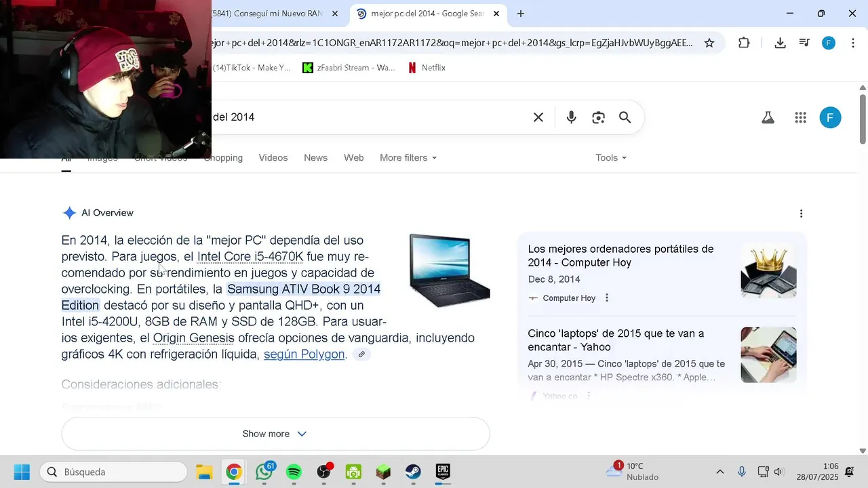The image size is (868, 488).
Task: Open Steam from the taskbar
Action: [413, 472]
